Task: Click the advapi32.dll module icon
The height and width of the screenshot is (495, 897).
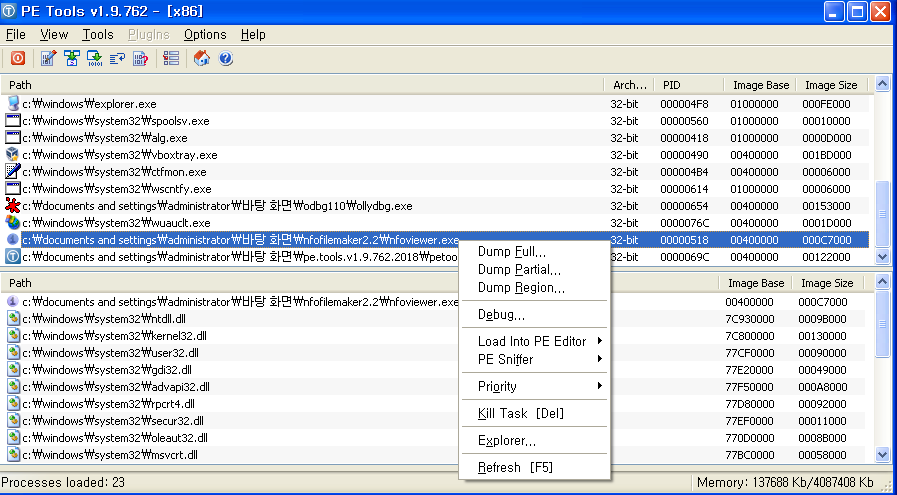Action: 13,387
